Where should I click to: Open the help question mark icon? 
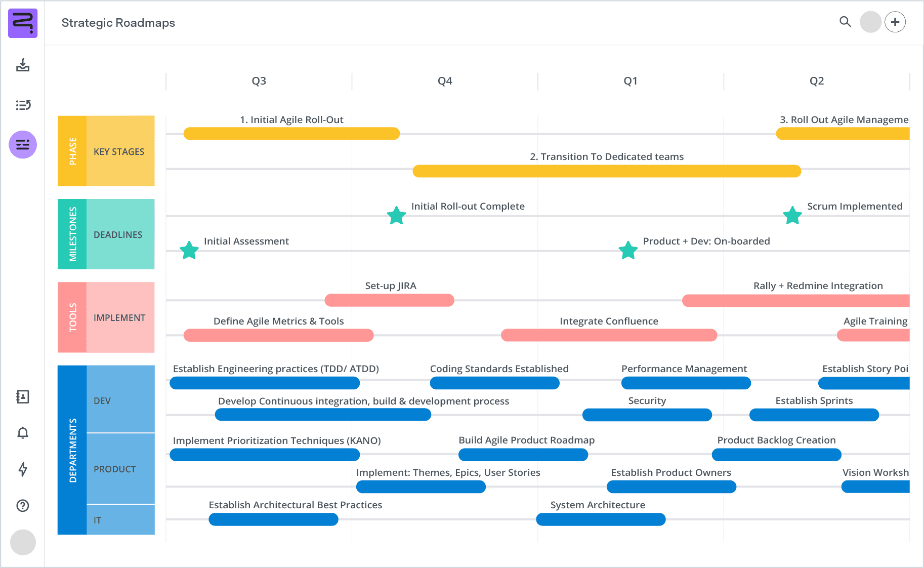tap(23, 506)
